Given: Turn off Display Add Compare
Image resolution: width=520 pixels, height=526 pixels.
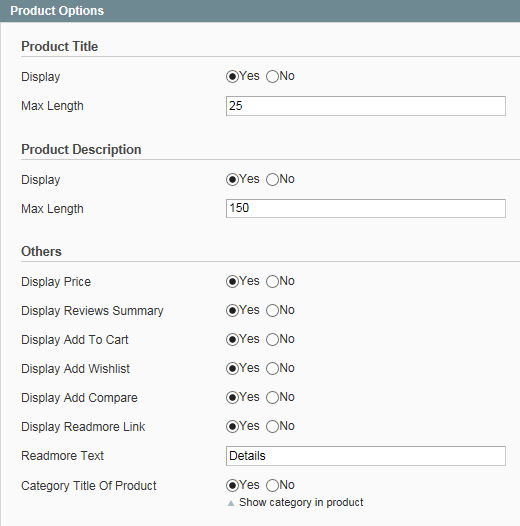Looking at the screenshot, I should pyautogui.click(x=272, y=398).
